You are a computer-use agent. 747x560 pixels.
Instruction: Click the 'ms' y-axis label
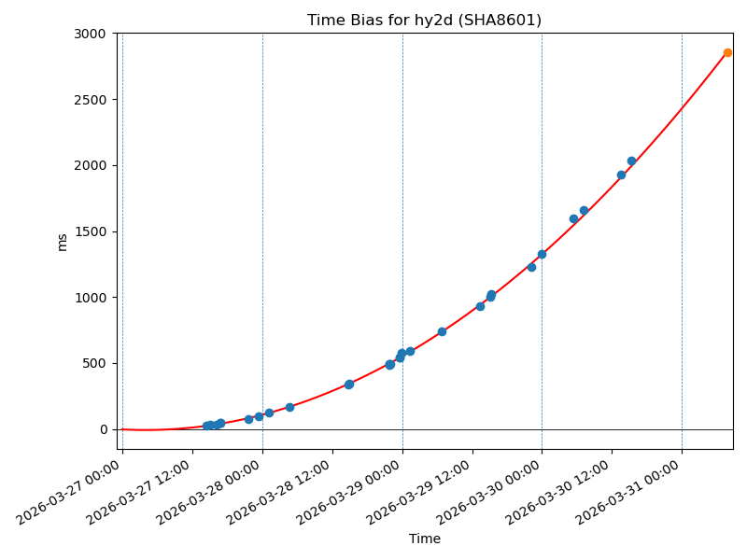tap(63, 242)
